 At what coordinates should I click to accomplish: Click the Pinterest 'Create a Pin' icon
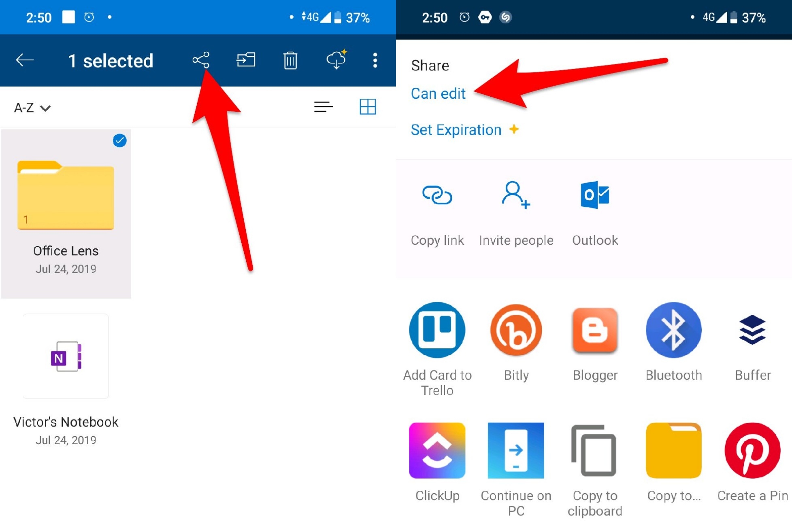pos(752,450)
